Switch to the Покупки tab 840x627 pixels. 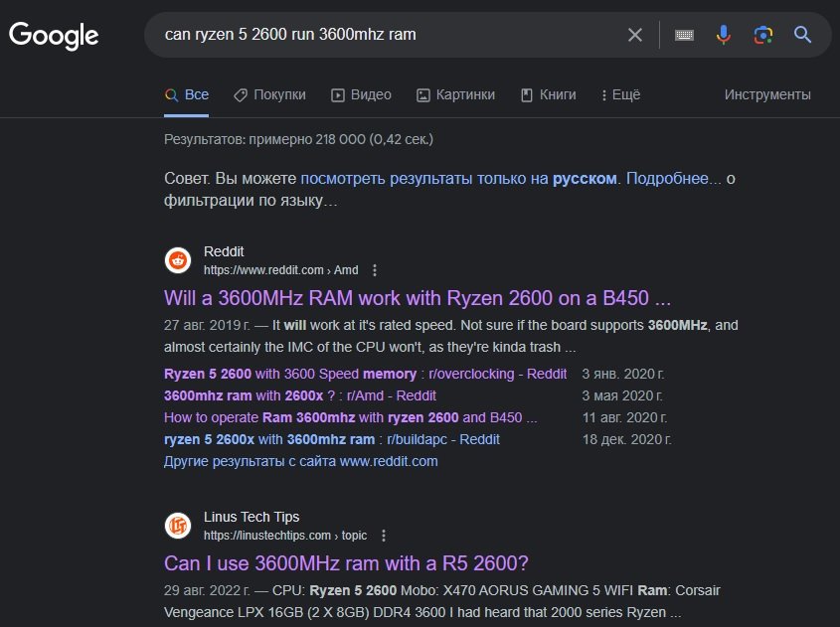269,95
